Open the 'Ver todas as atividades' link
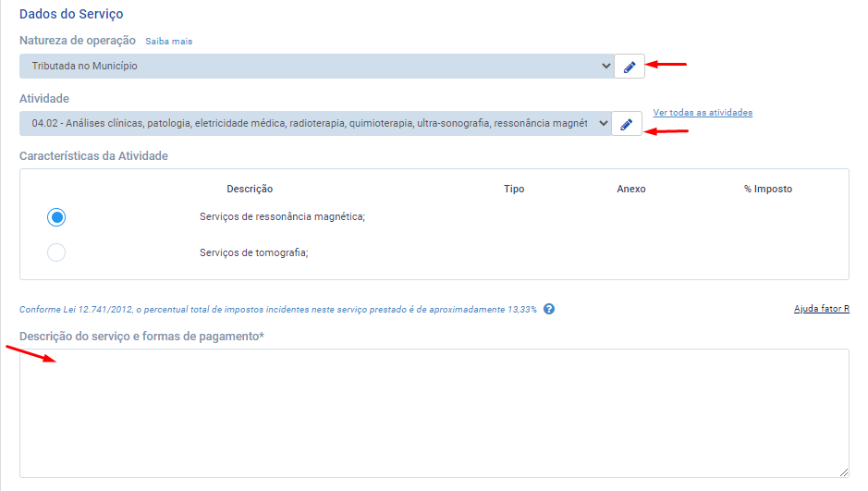 (x=703, y=113)
